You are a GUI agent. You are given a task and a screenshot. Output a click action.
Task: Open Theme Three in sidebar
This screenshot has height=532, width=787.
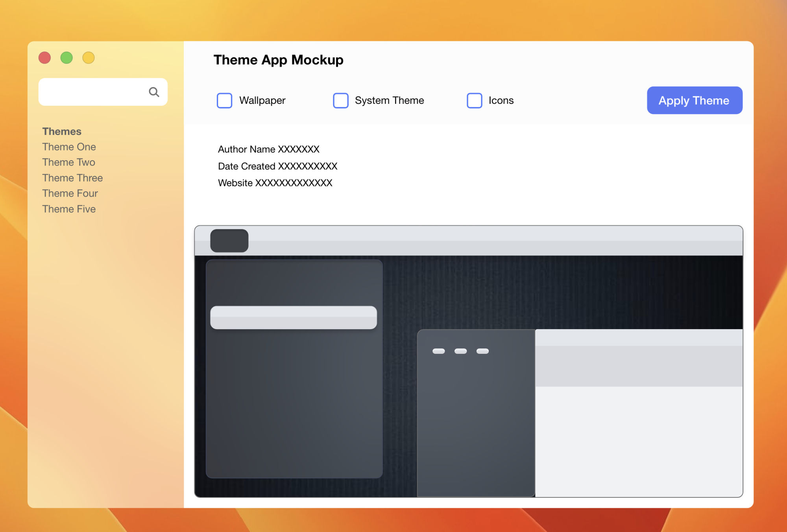point(72,178)
